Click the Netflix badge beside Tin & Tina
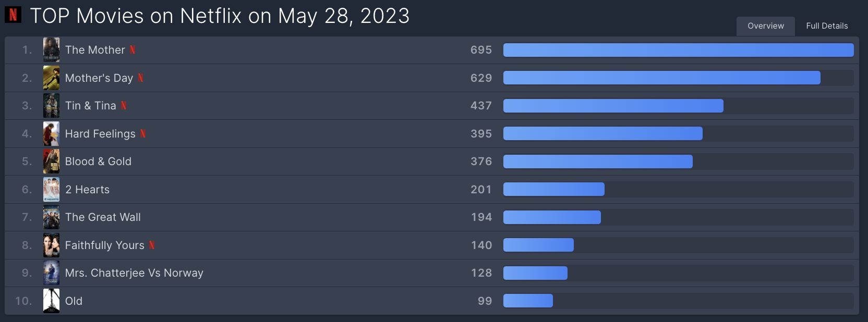Viewport: 868px width, 322px height. [x=124, y=106]
